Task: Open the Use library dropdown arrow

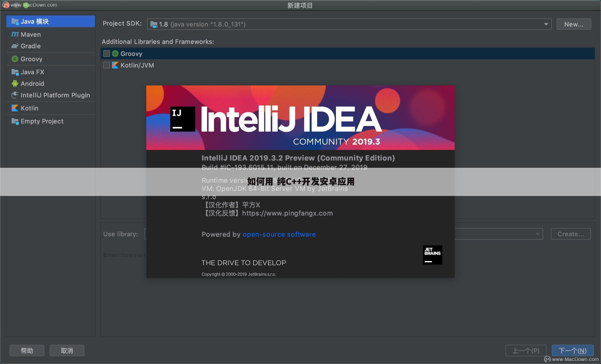Action: pos(537,234)
